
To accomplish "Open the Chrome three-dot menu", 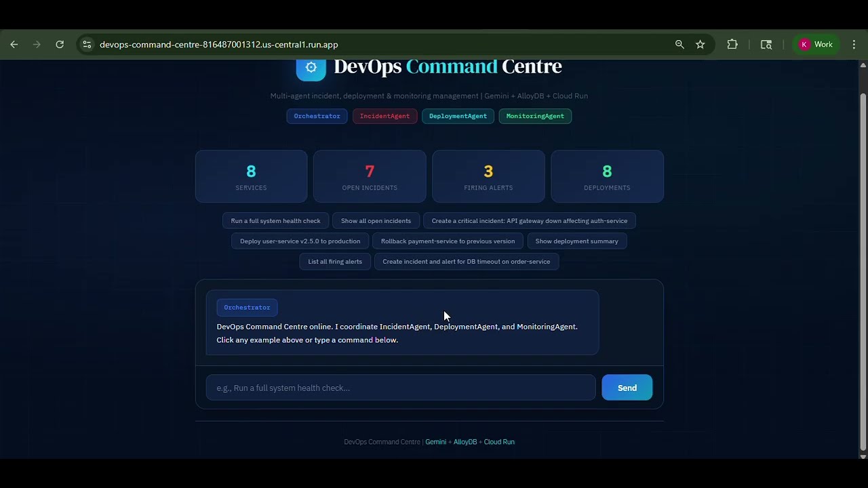I will coord(854,45).
